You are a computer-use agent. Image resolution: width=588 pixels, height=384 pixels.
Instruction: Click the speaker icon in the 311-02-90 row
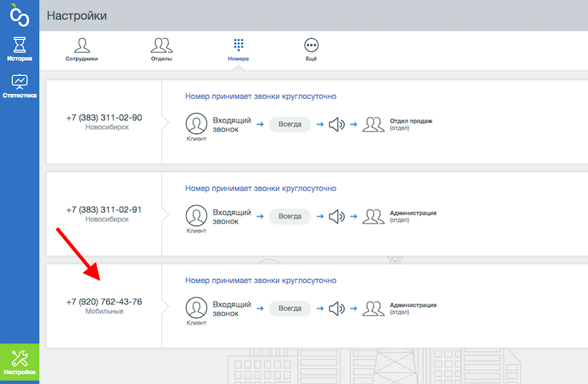tap(337, 125)
